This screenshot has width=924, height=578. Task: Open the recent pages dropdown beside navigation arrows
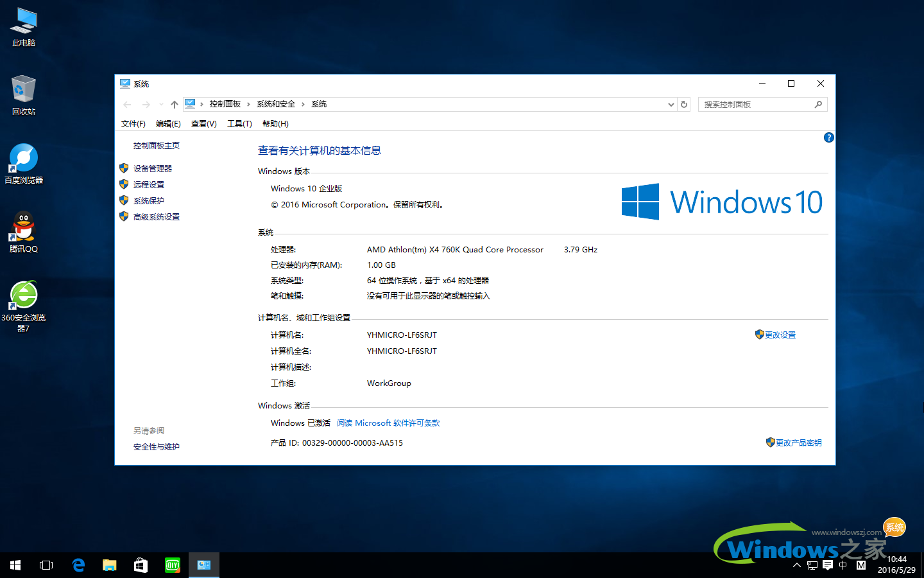tap(160, 103)
